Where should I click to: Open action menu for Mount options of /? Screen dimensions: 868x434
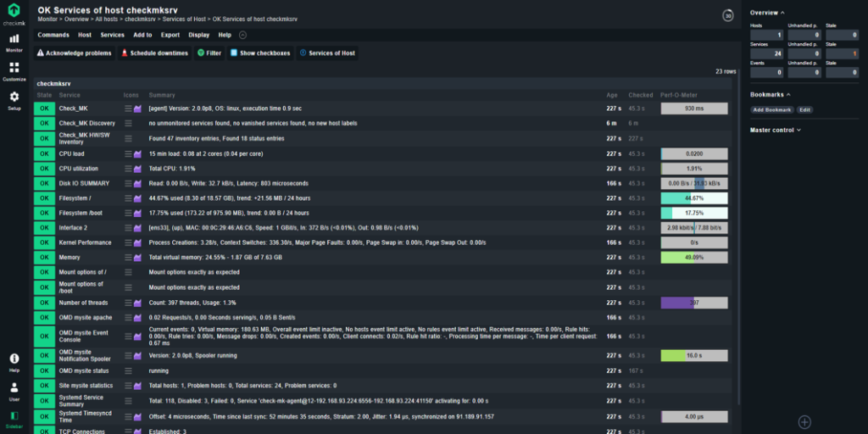[x=129, y=272]
